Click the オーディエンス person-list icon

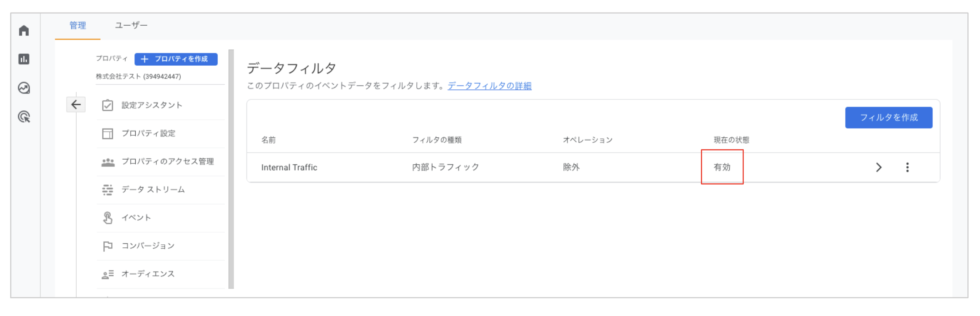(x=107, y=274)
